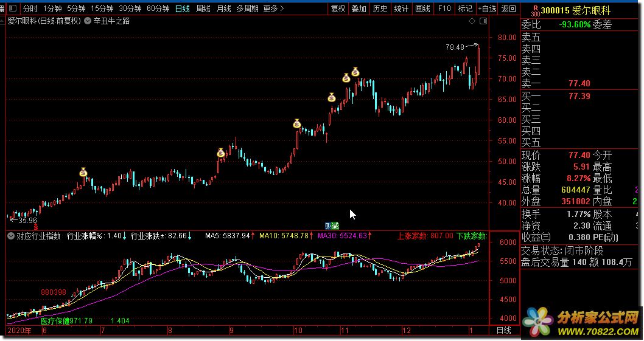Switch to 30分钟 chart
The width and height of the screenshot is (644, 341).
(130, 9)
